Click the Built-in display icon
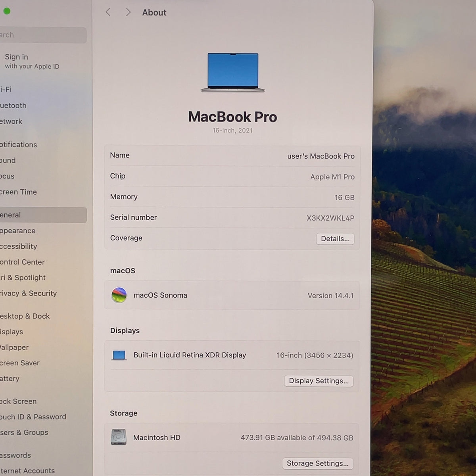 [119, 355]
